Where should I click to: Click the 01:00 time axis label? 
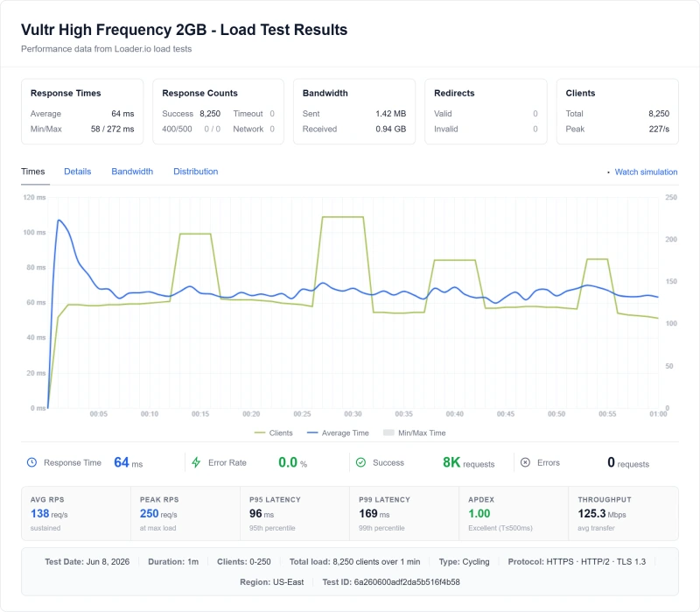pyautogui.click(x=658, y=414)
